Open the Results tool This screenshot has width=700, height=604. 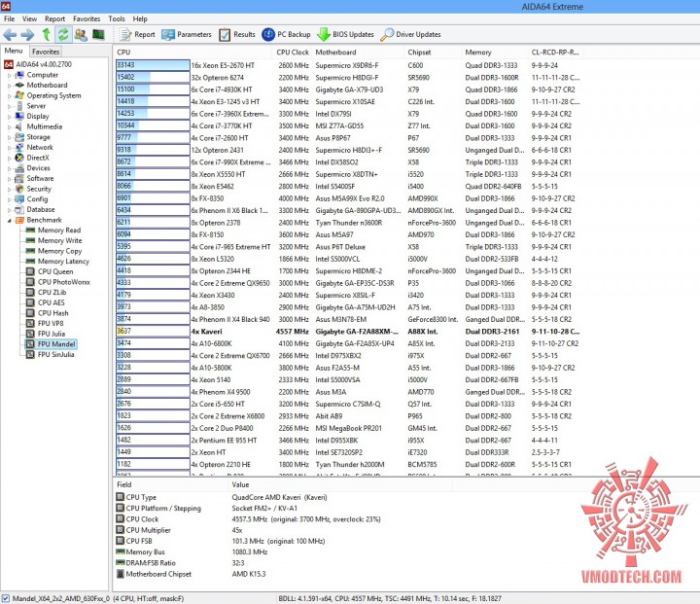click(237, 34)
